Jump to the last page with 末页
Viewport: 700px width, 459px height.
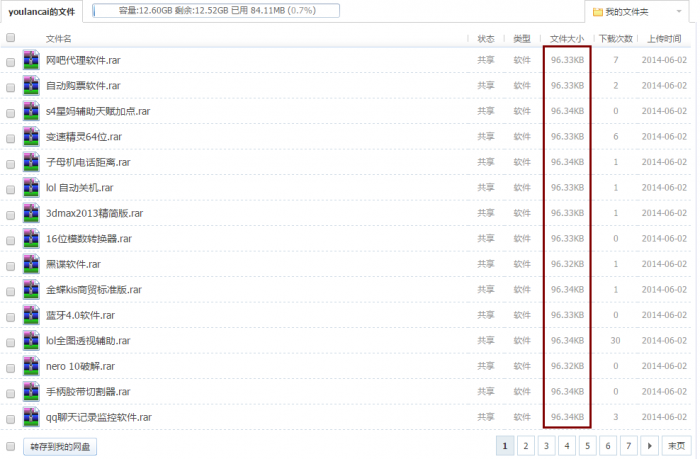click(x=676, y=446)
